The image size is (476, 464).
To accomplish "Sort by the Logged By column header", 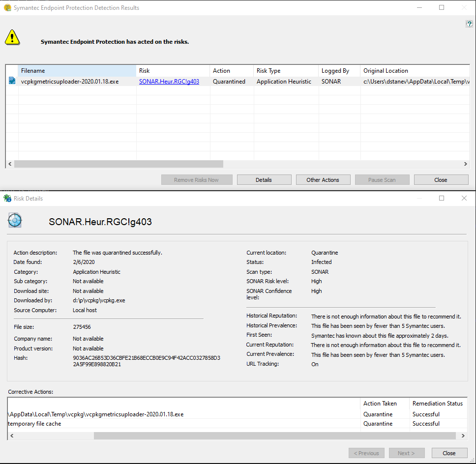I will (x=339, y=71).
